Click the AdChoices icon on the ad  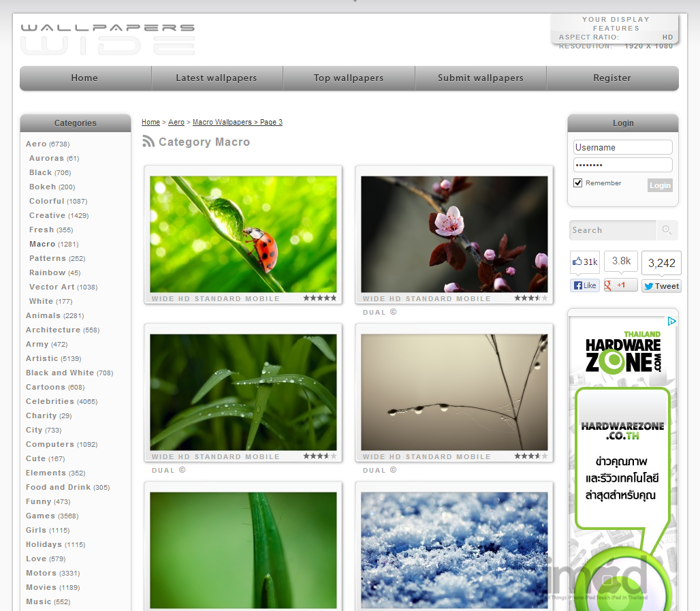pyautogui.click(x=671, y=321)
